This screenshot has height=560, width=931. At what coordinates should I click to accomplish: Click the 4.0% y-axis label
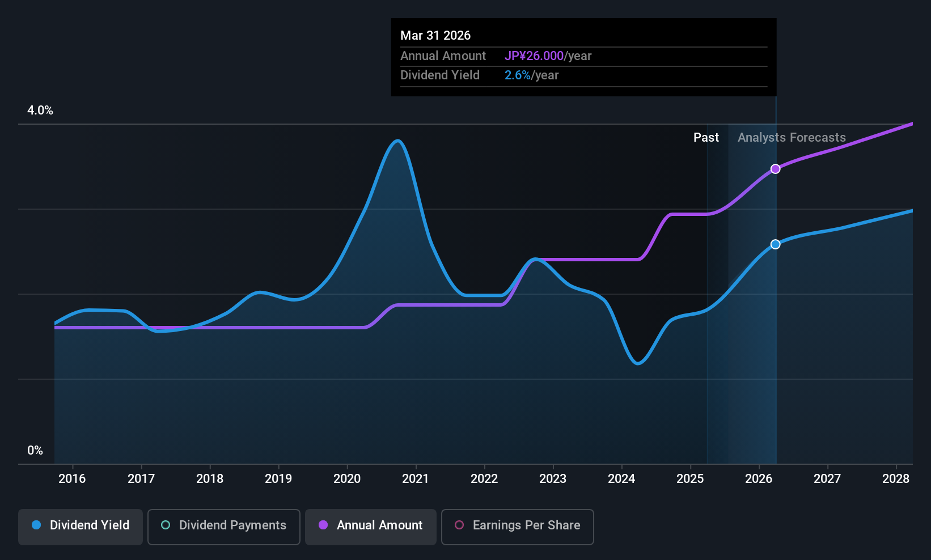tap(40, 111)
